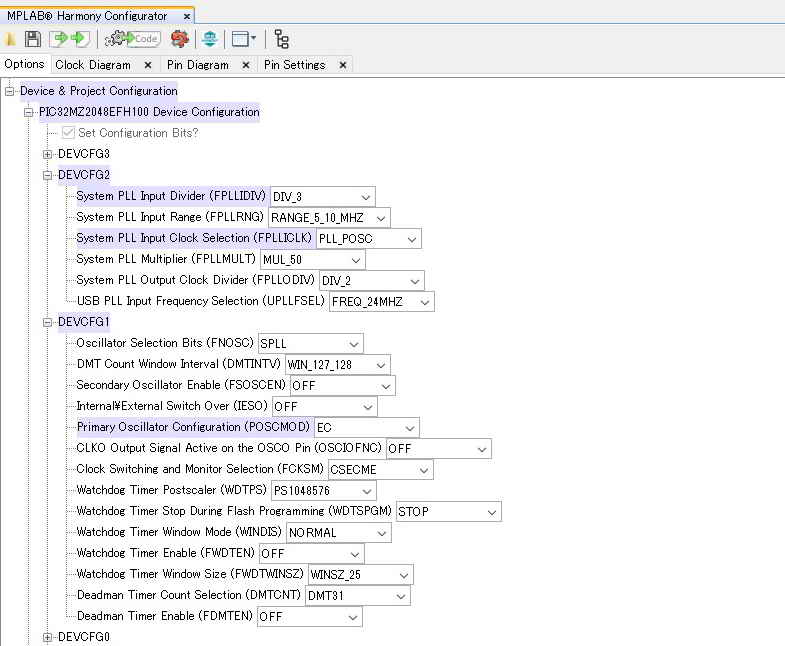
Task: Close the MPLAB Harmony Configurator tab
Action: (x=187, y=17)
